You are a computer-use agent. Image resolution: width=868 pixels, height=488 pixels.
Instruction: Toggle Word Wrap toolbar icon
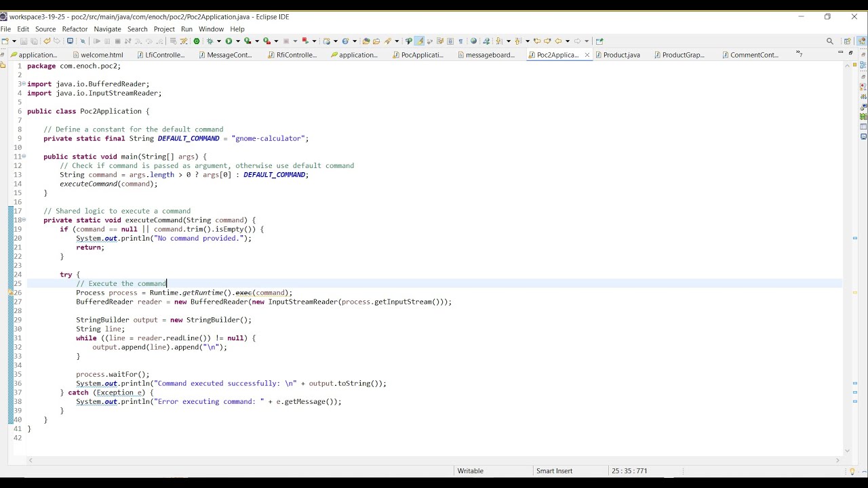[440, 41]
